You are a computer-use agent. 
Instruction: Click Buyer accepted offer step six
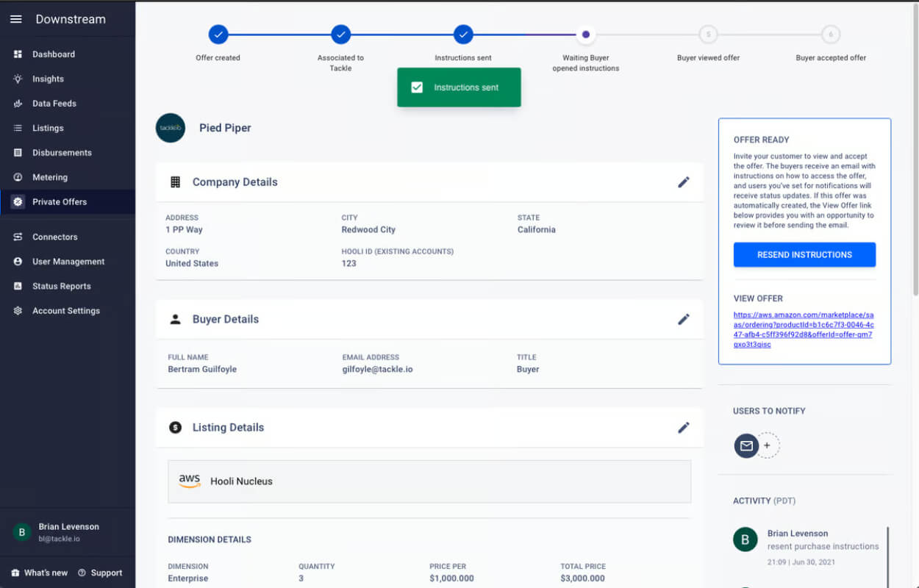tap(831, 34)
